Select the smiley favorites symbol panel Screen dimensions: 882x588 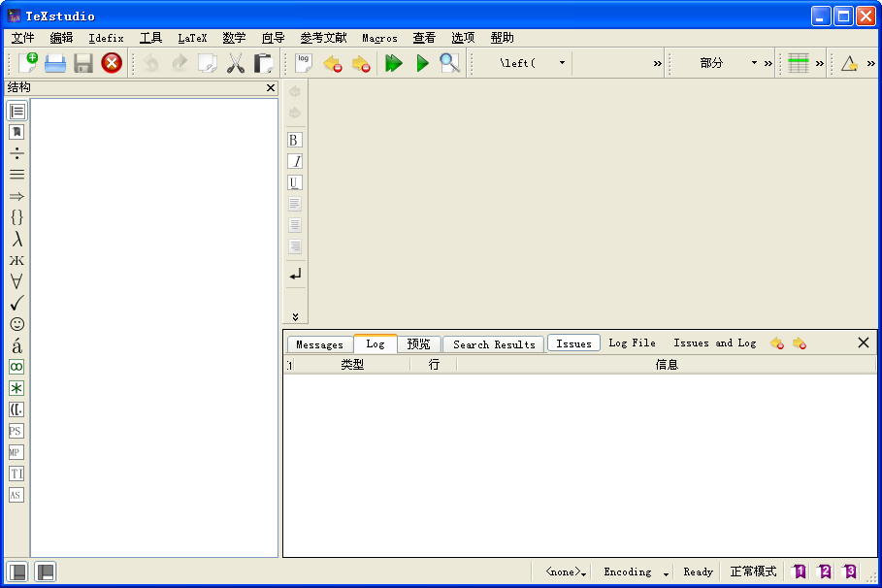tap(16, 324)
